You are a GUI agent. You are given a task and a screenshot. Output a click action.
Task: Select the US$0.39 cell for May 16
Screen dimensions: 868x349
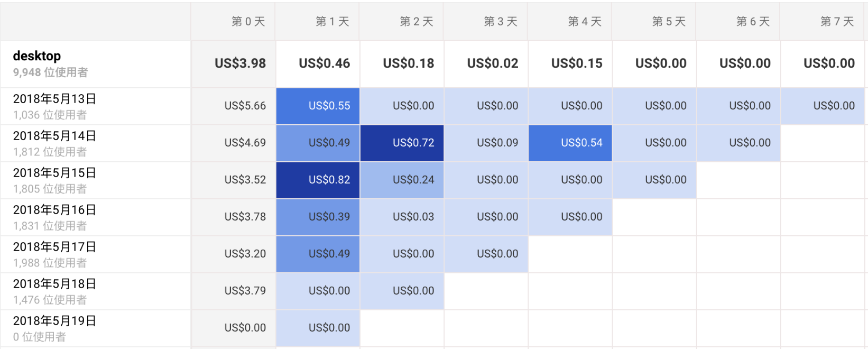point(329,217)
